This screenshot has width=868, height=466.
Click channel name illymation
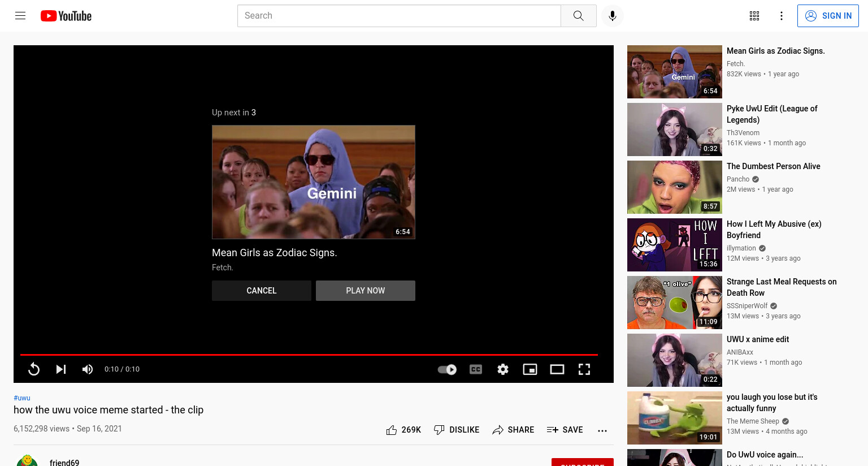[x=741, y=248]
